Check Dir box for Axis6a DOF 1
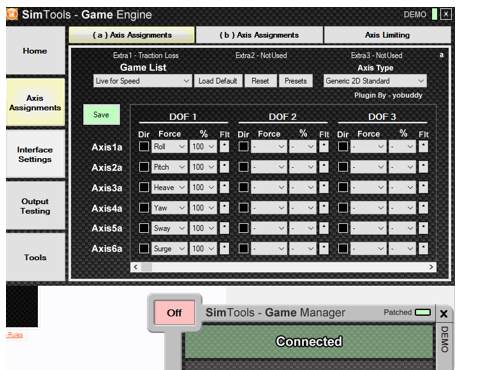The width and height of the screenshot is (480, 370). 144,248
